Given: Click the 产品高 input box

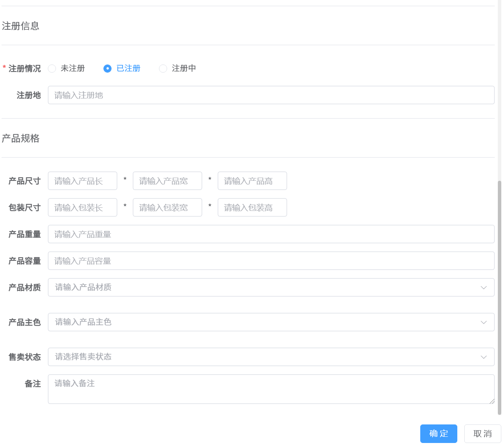Looking at the screenshot, I should click(252, 181).
